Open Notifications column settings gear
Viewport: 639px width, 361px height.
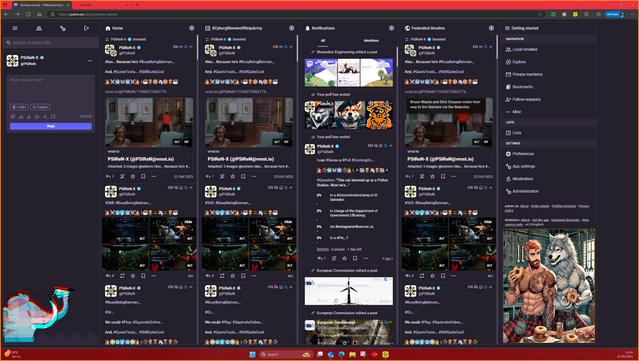point(391,28)
